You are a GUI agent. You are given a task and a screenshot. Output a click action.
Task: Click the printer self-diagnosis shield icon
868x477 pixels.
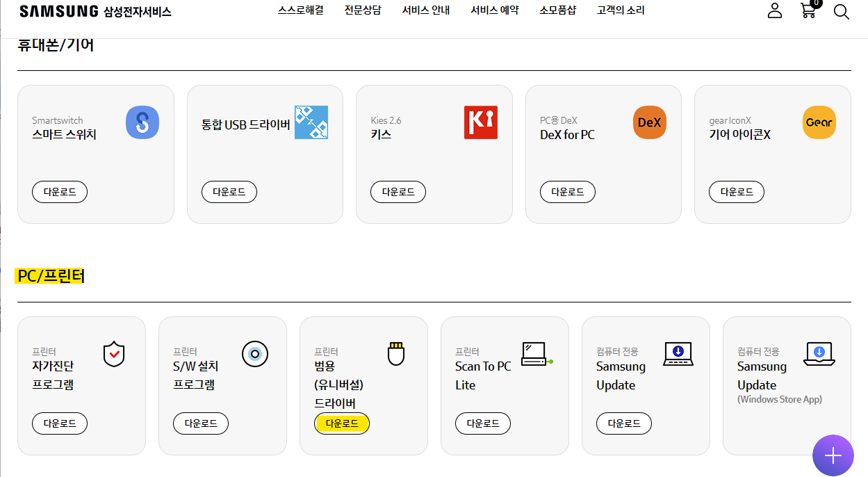click(114, 354)
